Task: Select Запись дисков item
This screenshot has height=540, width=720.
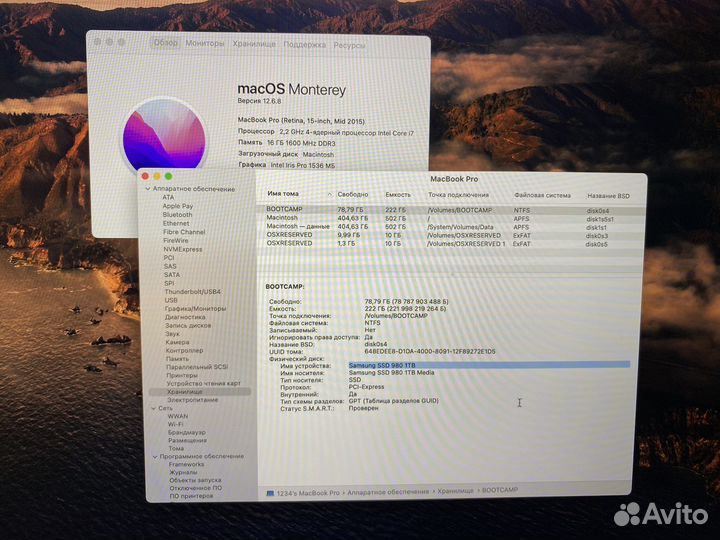Action: [188, 325]
